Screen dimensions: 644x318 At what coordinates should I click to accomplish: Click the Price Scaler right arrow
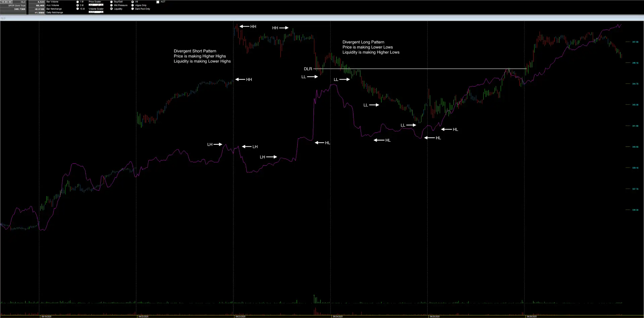(x=102, y=5)
